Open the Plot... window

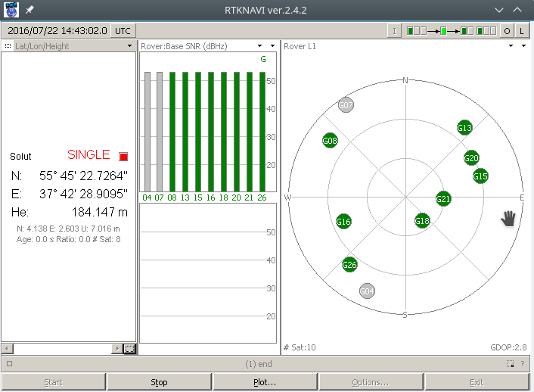click(265, 382)
